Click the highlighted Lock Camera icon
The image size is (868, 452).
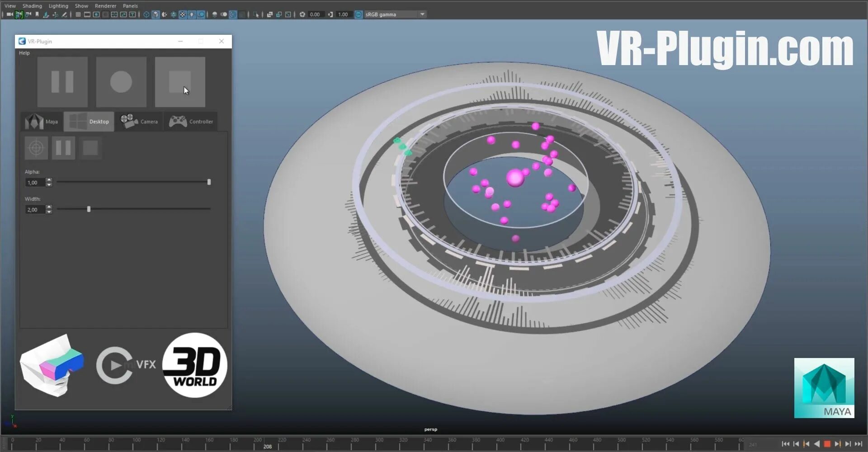click(19, 14)
